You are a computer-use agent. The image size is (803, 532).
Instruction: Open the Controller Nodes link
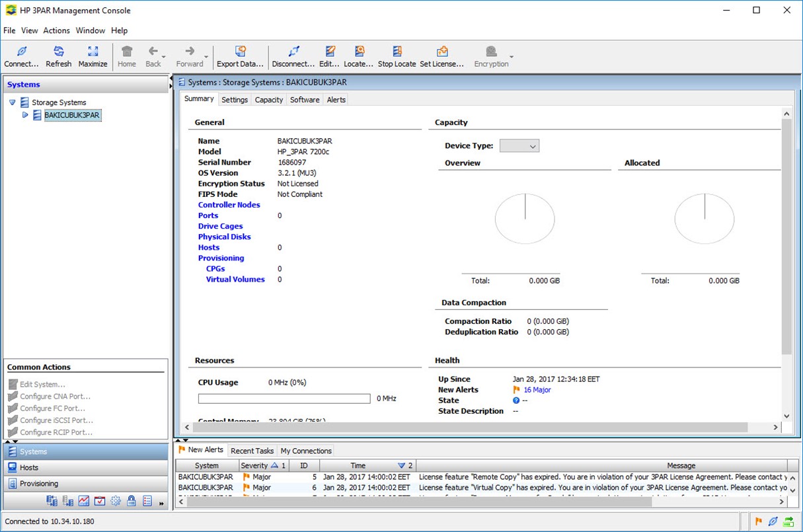pos(229,205)
